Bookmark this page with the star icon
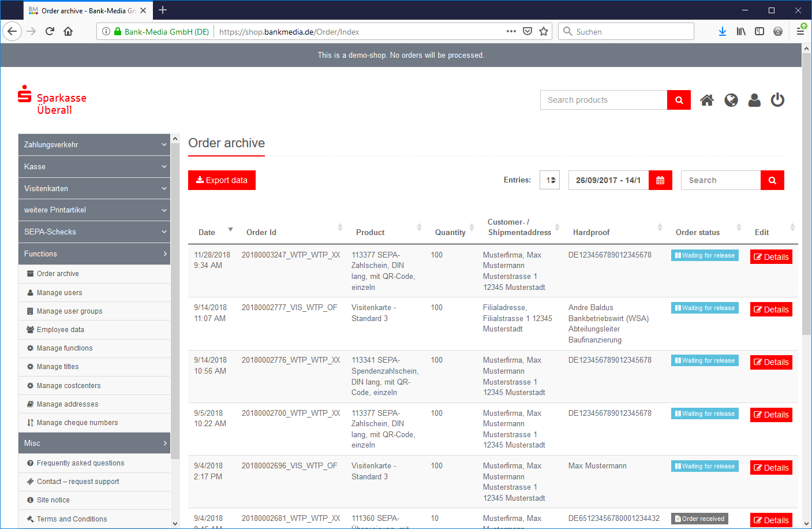The height and width of the screenshot is (529, 812). (x=544, y=31)
